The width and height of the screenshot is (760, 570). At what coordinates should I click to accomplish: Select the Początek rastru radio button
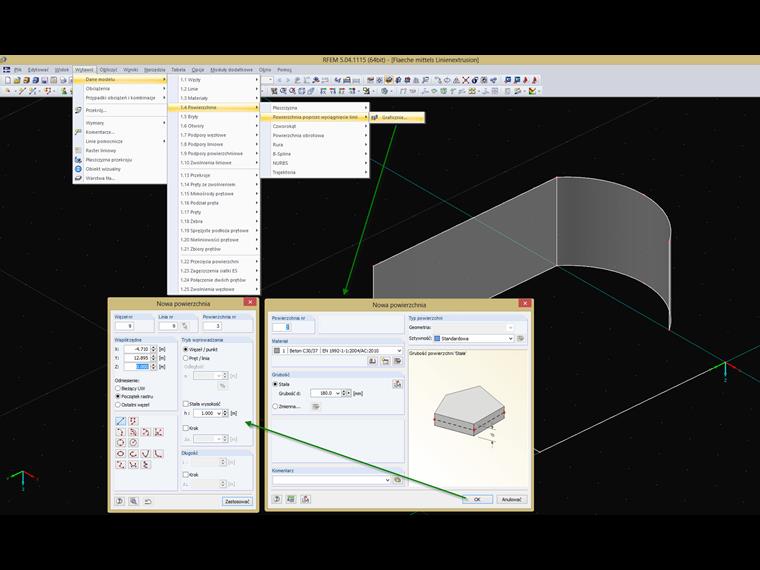click(118, 396)
